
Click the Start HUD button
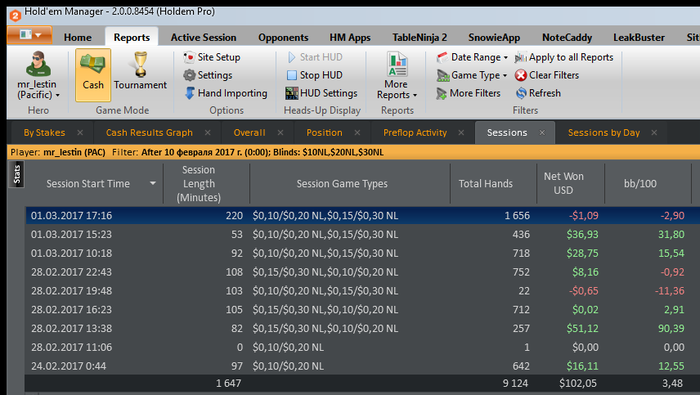tap(315, 57)
